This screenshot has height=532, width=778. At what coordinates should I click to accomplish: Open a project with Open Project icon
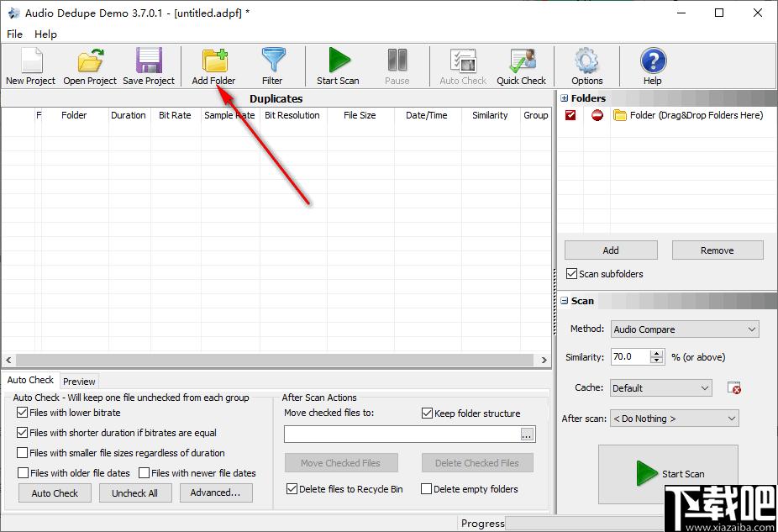pos(90,61)
